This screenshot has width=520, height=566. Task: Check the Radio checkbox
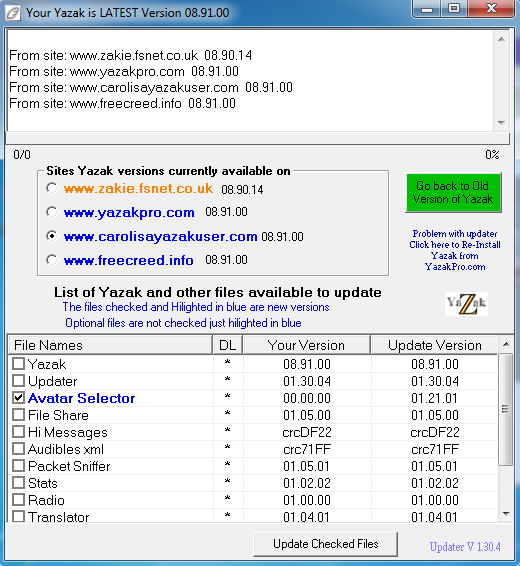(x=18, y=500)
